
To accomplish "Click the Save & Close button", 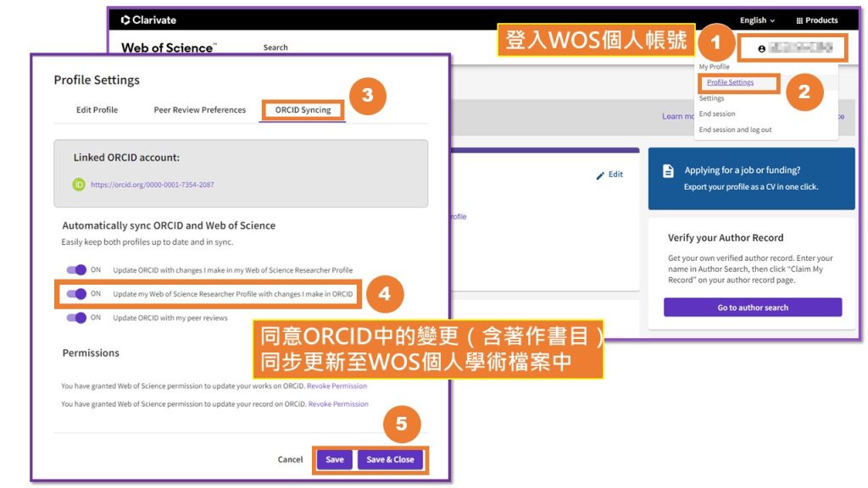I will [x=390, y=459].
